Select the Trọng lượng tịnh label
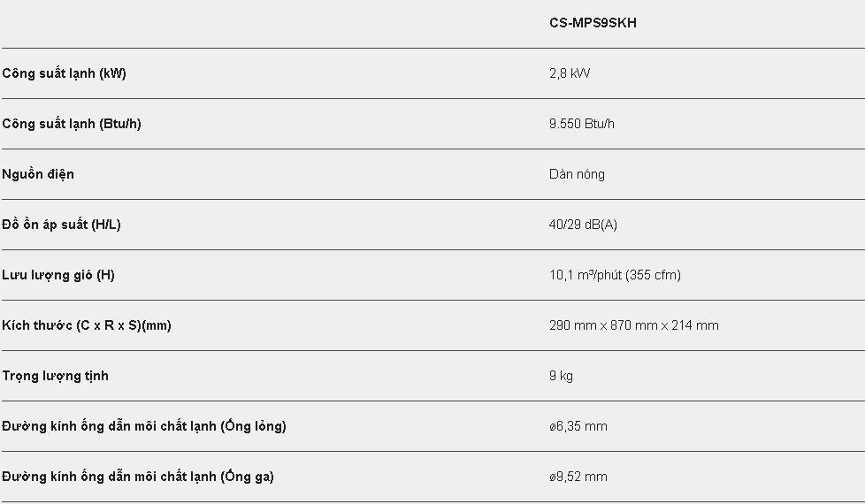This screenshot has height=504, width=865. 55,376
